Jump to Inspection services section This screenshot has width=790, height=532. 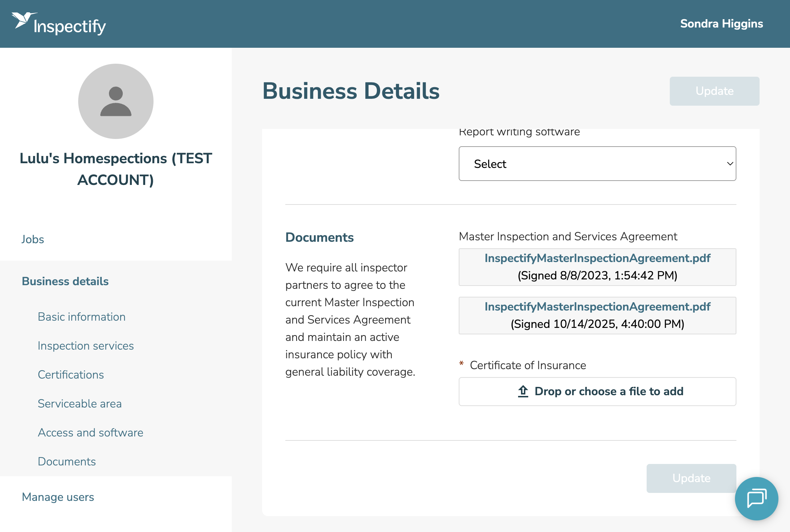(x=86, y=346)
